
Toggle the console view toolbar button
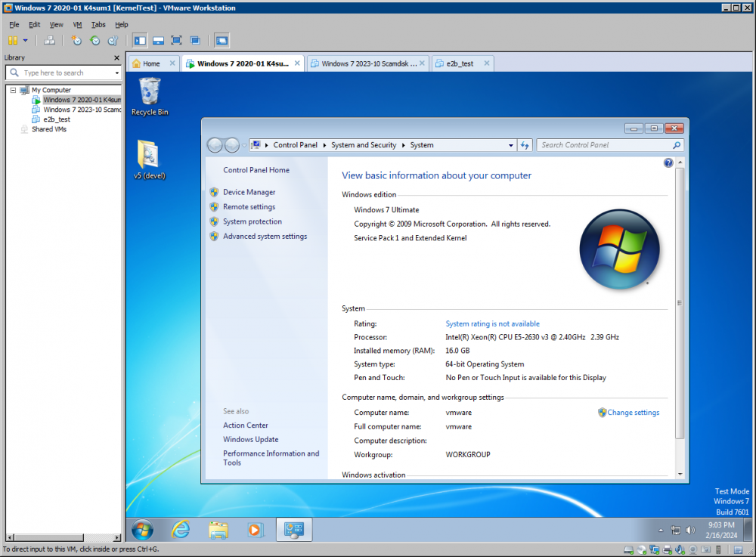222,40
